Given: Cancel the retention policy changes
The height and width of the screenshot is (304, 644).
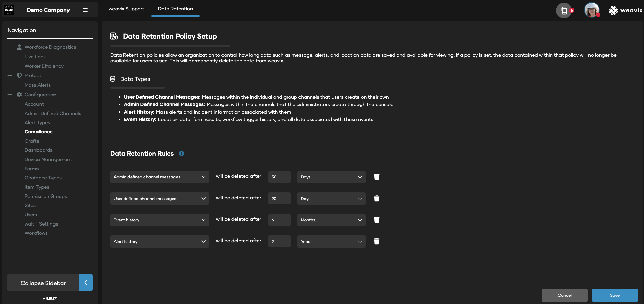Looking at the screenshot, I should (x=564, y=295).
